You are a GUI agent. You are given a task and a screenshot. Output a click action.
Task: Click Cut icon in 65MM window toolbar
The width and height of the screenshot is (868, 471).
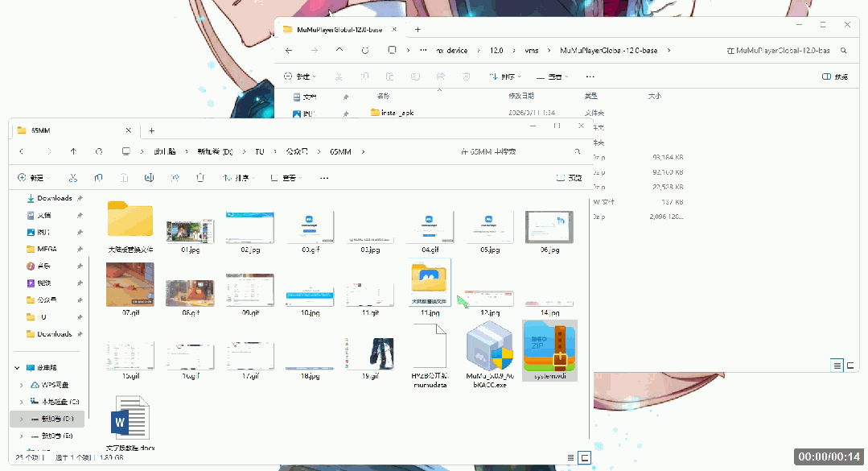pyautogui.click(x=72, y=178)
